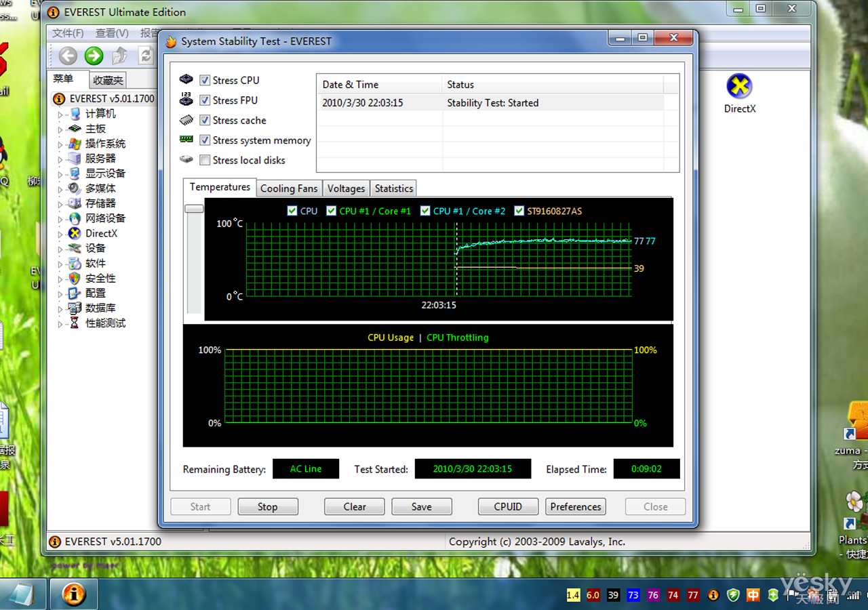868x610 pixels.
Task: Click the EVEREST taskbar icon
Action: [74, 594]
